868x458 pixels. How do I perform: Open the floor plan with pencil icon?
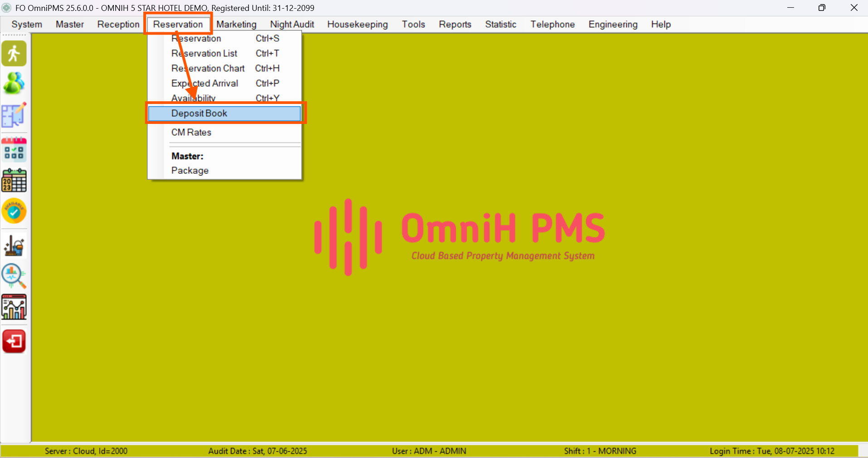point(14,115)
